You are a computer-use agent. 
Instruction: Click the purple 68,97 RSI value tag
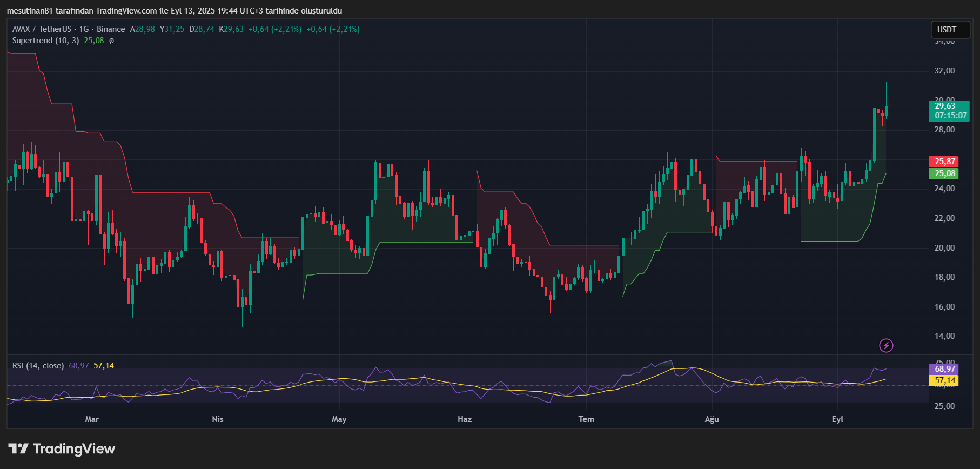pyautogui.click(x=945, y=369)
